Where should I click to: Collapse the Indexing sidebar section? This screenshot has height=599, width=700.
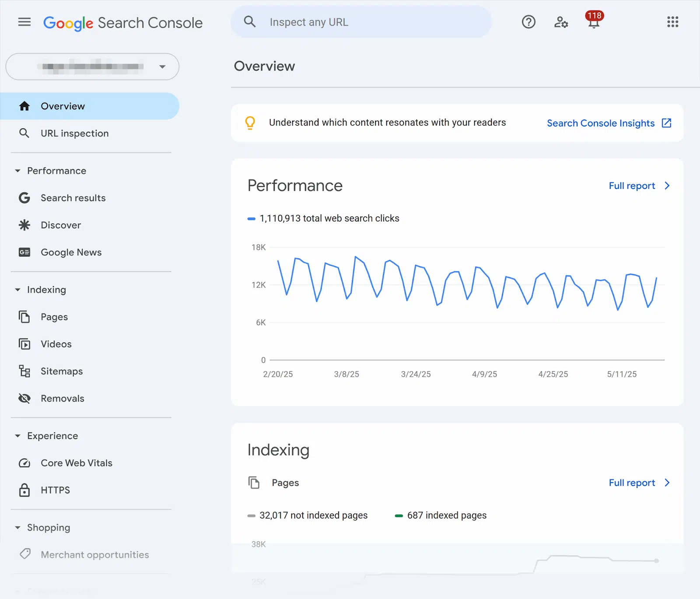point(17,290)
